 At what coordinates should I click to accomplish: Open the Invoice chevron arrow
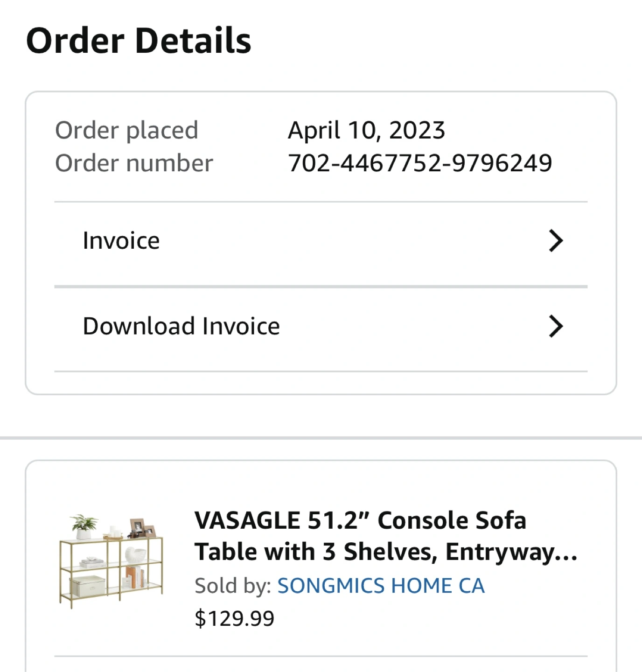(x=555, y=241)
